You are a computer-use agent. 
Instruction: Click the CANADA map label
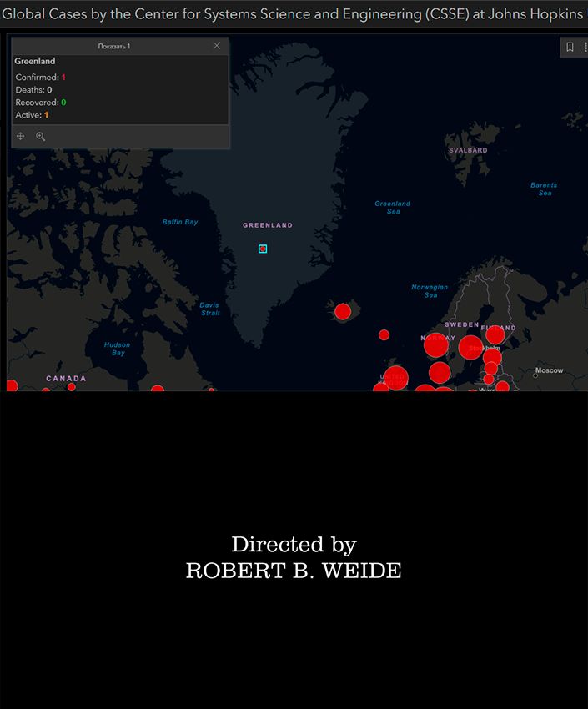[x=66, y=379]
